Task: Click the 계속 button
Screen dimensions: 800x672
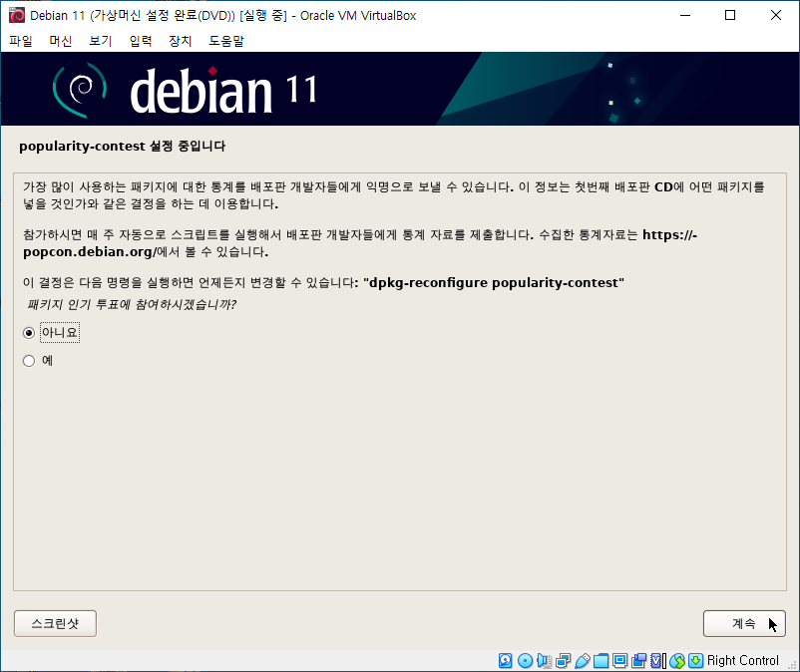Action: point(744,623)
